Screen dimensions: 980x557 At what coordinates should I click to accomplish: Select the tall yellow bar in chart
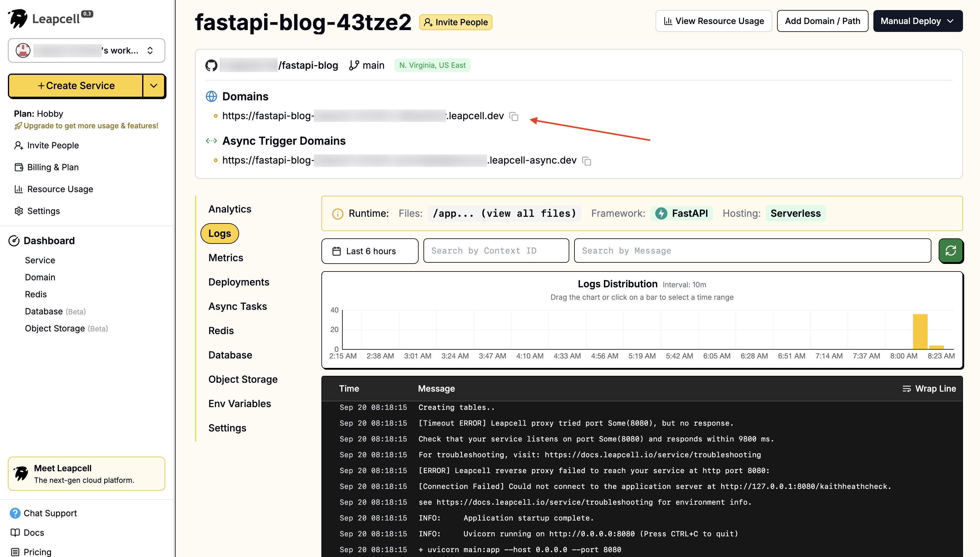tap(920, 331)
